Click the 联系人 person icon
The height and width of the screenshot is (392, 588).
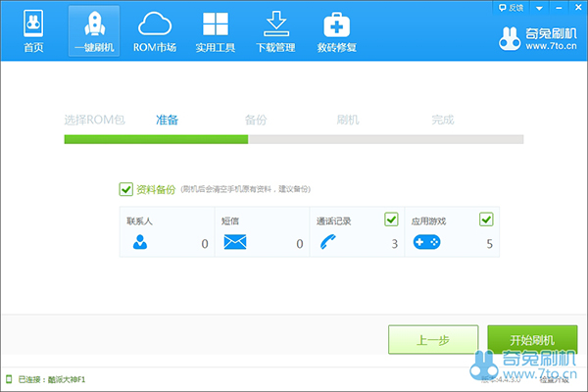pyautogui.click(x=140, y=242)
